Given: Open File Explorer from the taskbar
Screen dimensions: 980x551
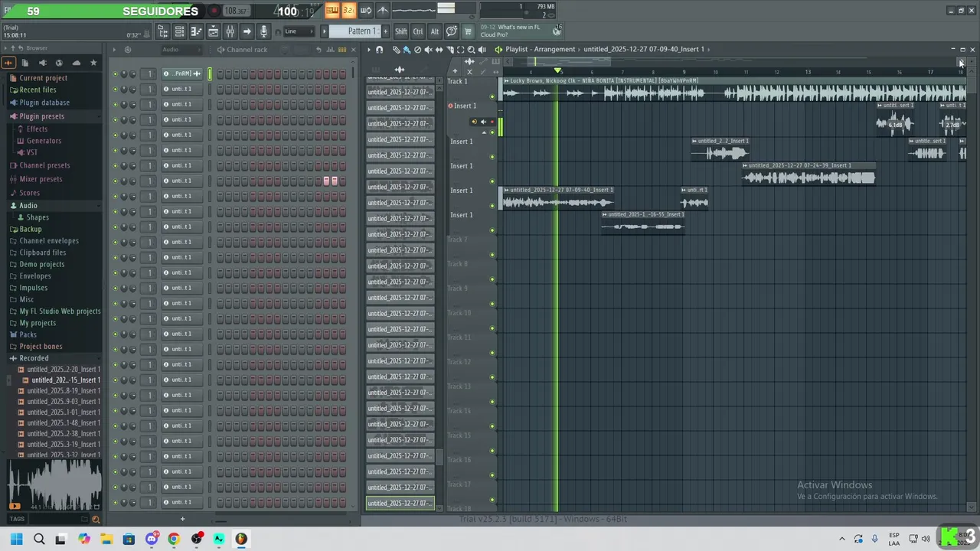Looking at the screenshot, I should pos(106,539).
